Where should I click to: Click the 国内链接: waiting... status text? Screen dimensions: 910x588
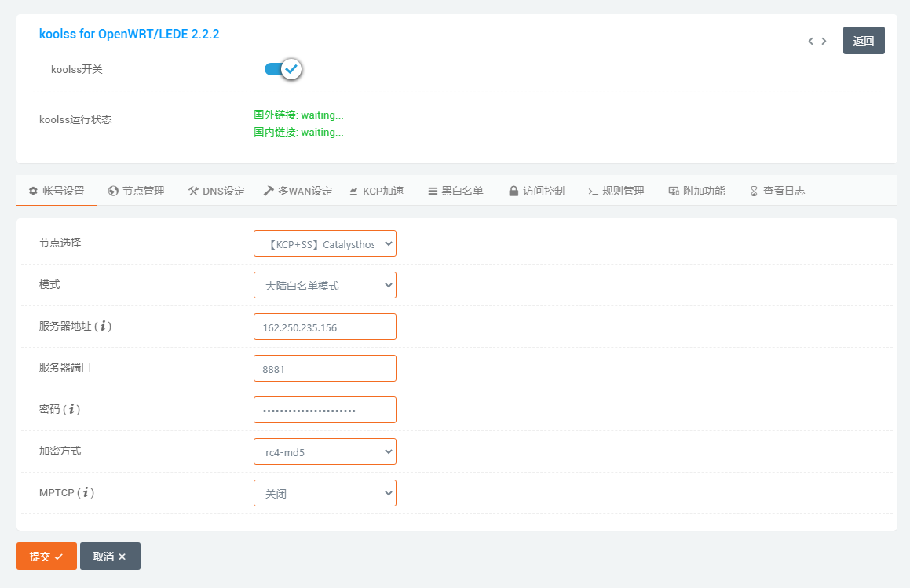pos(298,133)
